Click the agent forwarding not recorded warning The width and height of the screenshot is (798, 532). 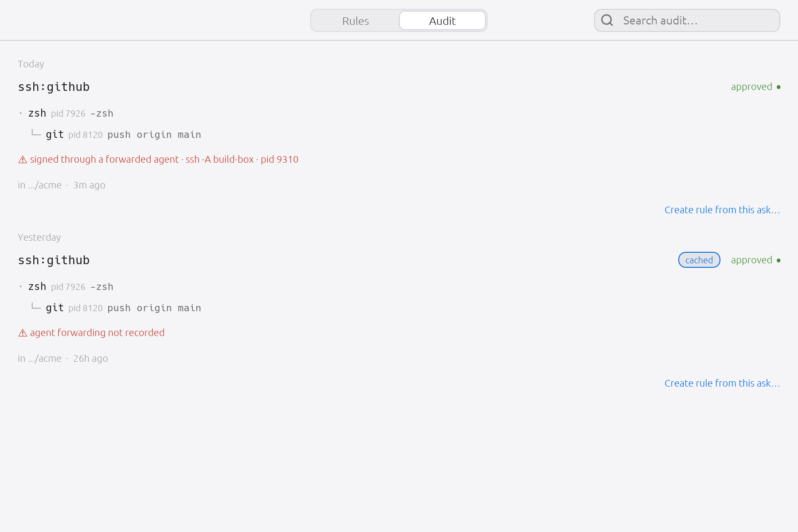[x=91, y=333]
